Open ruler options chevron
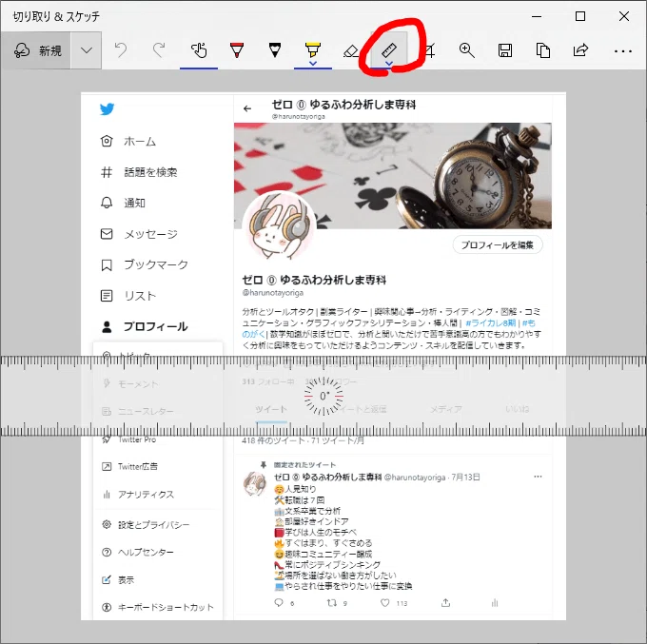This screenshot has width=647, height=644. tap(389, 64)
